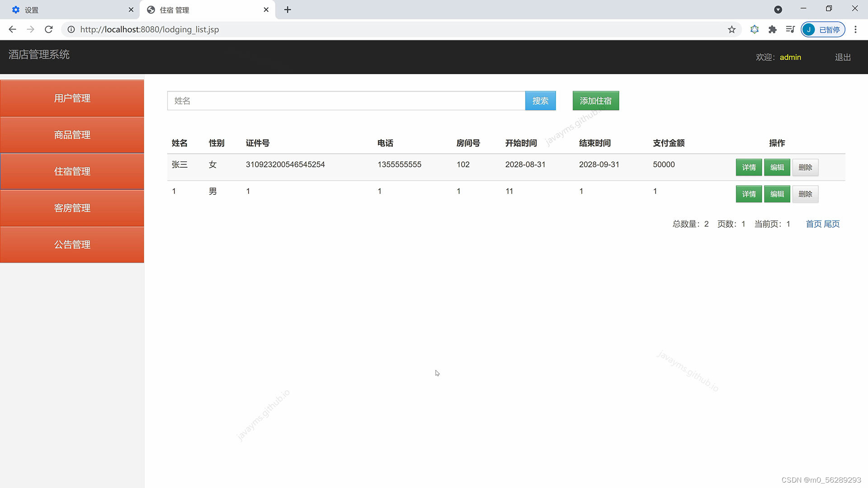868x488 pixels.
Task: Select 客房管理 sidebar item
Action: coord(72,208)
